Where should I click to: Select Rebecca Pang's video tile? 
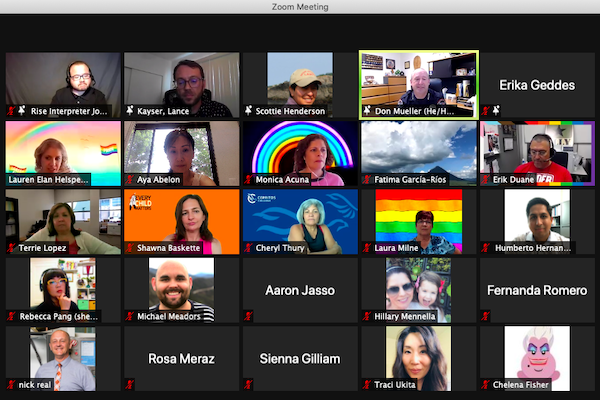tap(63, 290)
